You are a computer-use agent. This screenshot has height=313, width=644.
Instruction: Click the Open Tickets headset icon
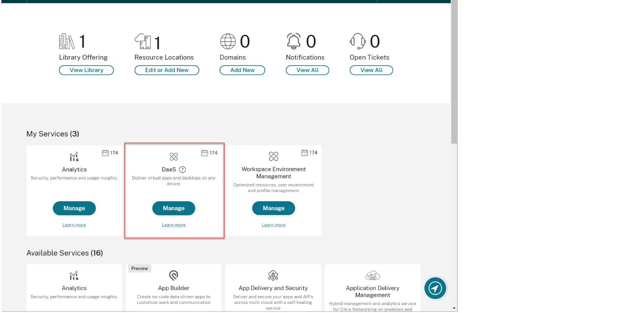tap(358, 41)
